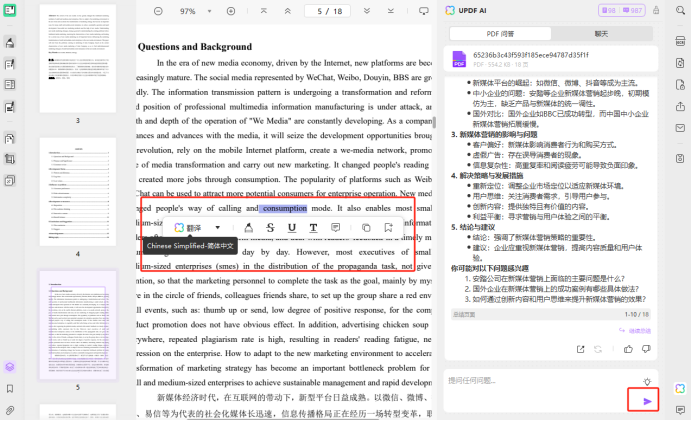Click the share icon in right sidebar
The height and width of the screenshot is (421, 691).
(680, 106)
